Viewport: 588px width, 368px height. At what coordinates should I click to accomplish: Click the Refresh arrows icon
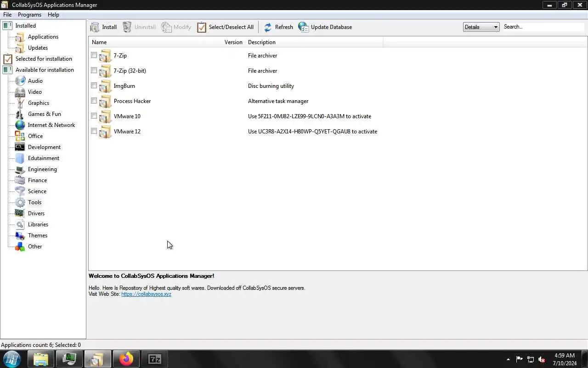pos(268,27)
